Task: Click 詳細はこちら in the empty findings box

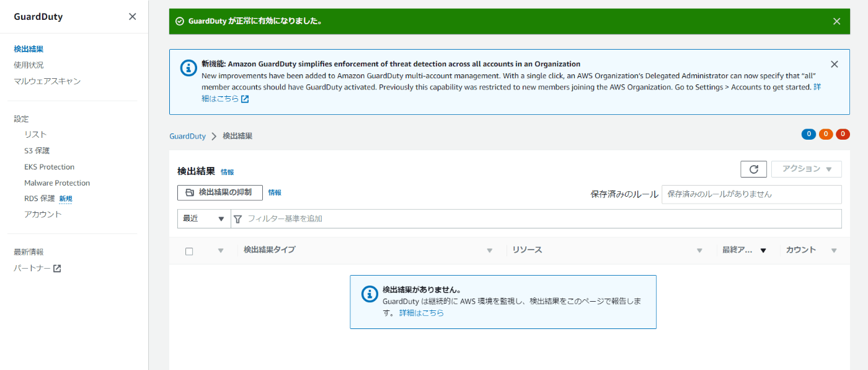Action: pos(422,313)
